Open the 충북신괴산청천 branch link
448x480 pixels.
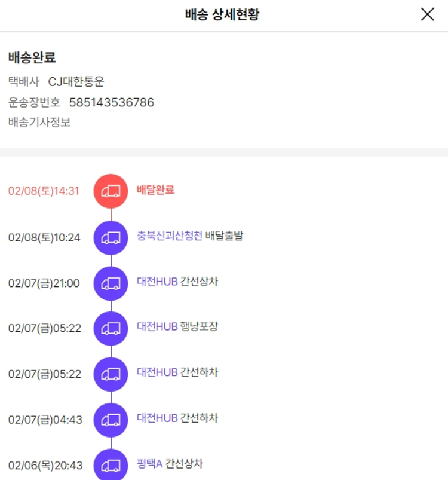click(x=170, y=236)
